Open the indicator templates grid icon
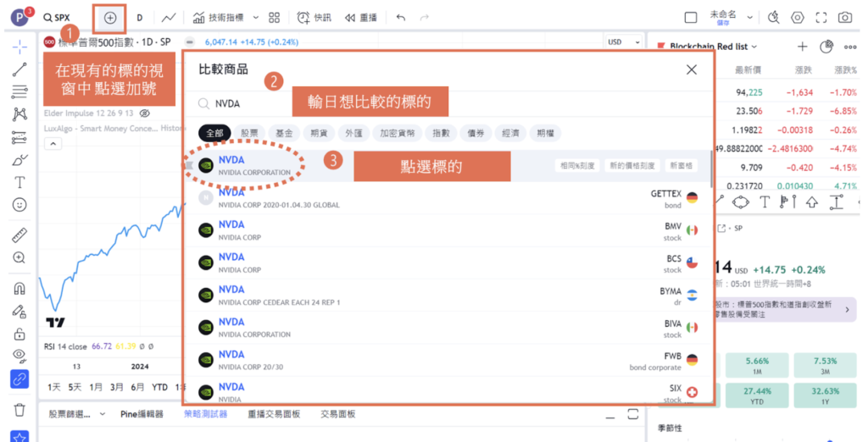This screenshot has height=442, width=868. point(274,18)
